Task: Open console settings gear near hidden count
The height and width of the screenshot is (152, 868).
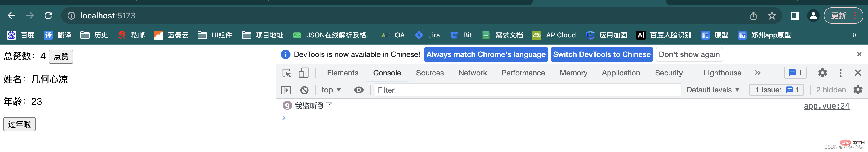Action: coord(858,90)
